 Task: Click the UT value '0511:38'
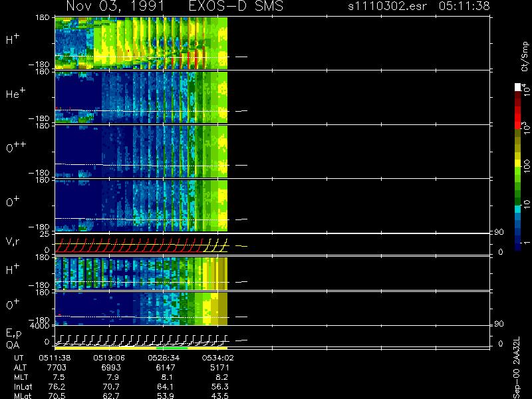[x=55, y=358]
